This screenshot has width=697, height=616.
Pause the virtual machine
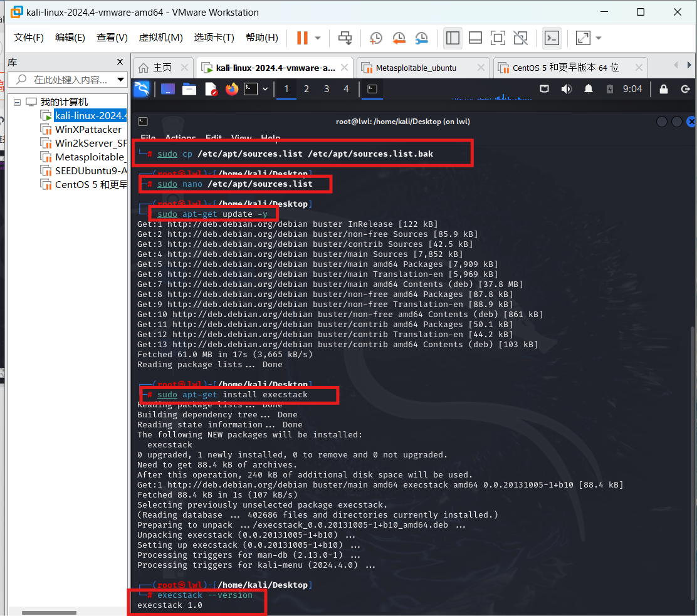pos(302,38)
